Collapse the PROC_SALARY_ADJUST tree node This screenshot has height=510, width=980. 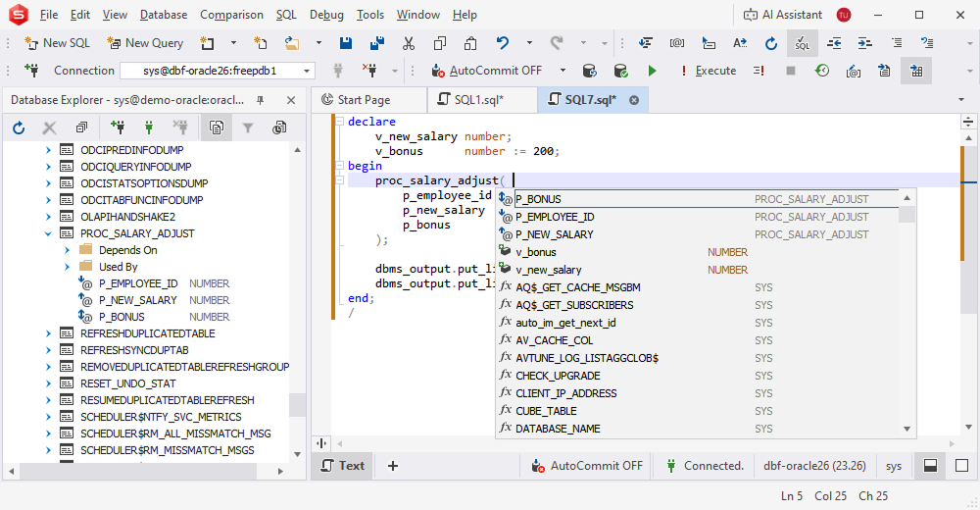coord(48,233)
